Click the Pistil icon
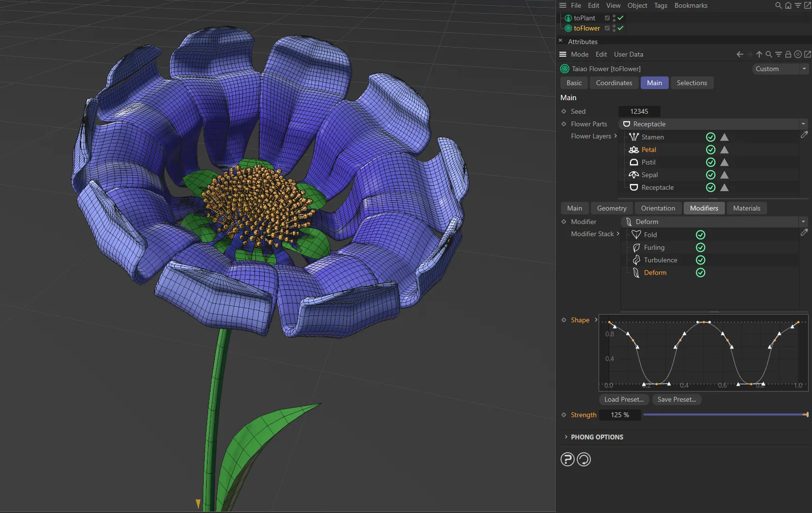Image resolution: width=812 pixels, height=513 pixels. click(634, 162)
